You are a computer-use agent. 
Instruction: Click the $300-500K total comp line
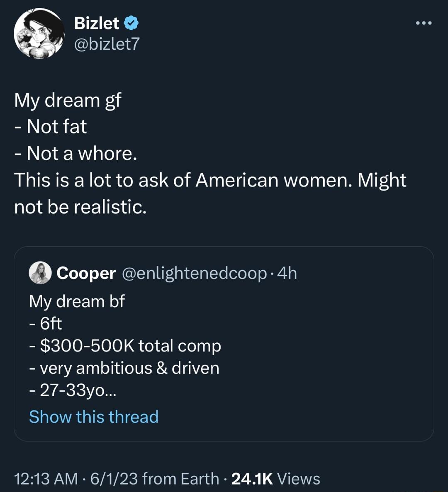pos(125,345)
